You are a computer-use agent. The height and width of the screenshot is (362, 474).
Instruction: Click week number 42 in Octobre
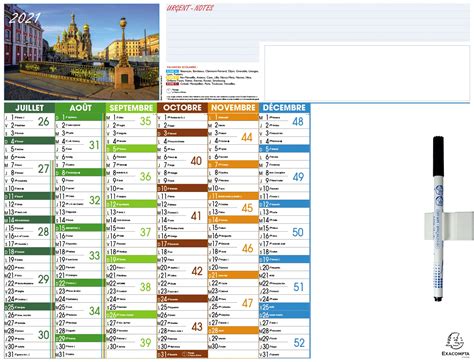click(x=197, y=271)
